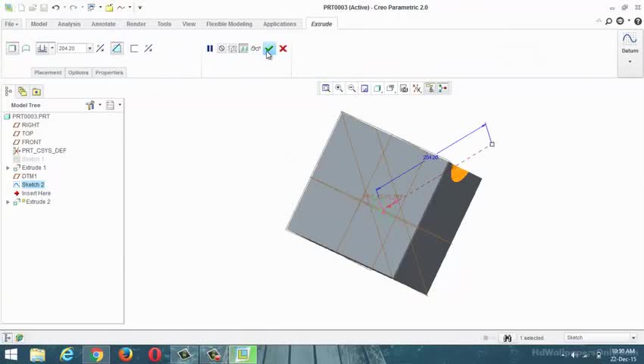644x364 pixels.
Task: Click the Redo arrow icon
Action: [73, 8]
